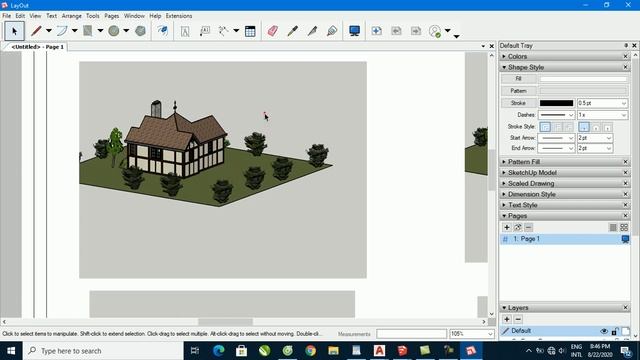Image resolution: width=640 pixels, height=360 pixels.
Task: Switch the Pages panel to icon view
Action: coord(624,227)
